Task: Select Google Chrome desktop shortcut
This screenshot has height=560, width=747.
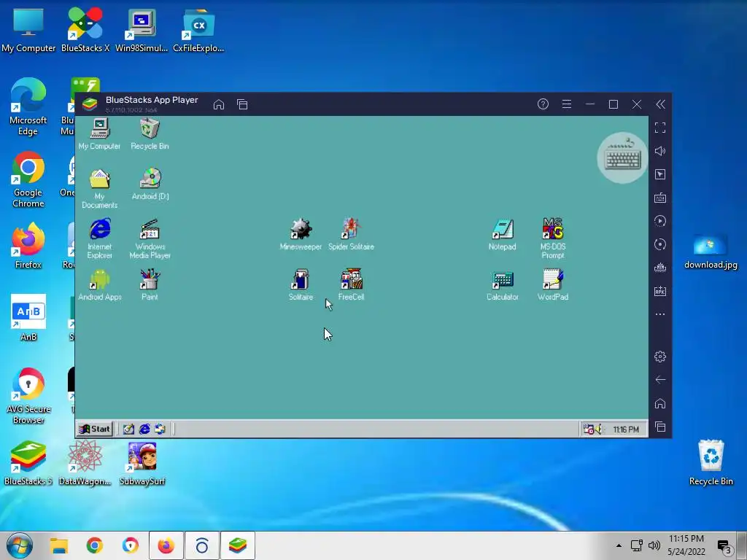Action: (x=28, y=179)
